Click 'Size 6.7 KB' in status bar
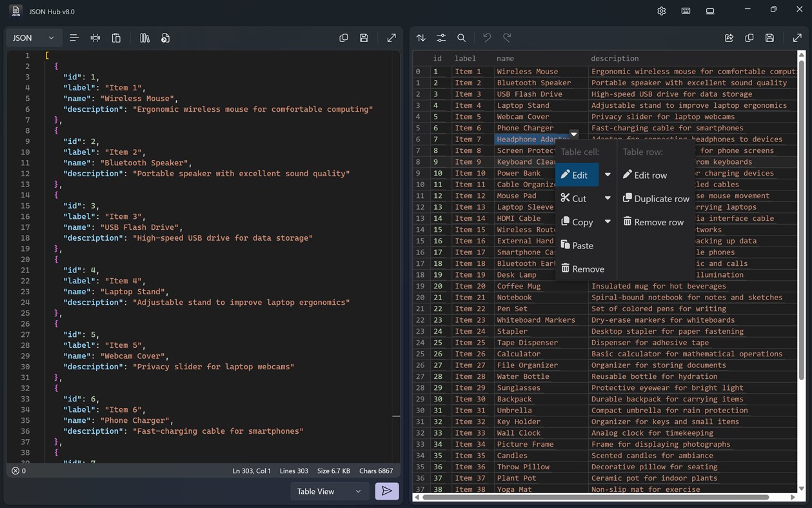The height and width of the screenshot is (508, 812). click(333, 471)
